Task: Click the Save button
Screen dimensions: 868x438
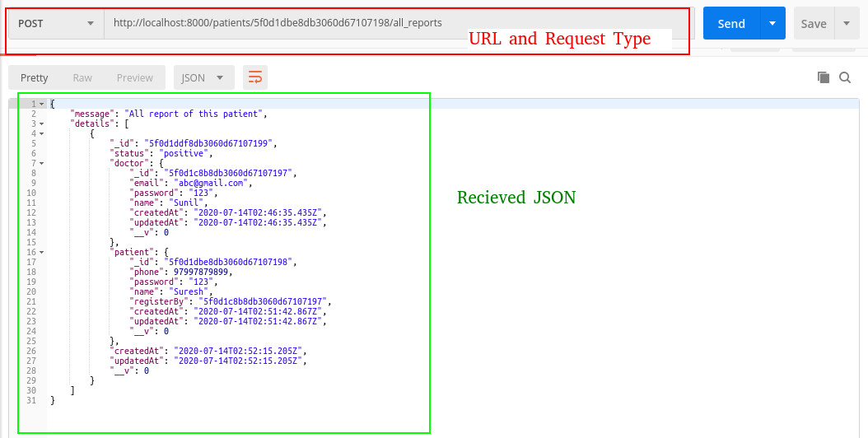Action: (x=813, y=23)
